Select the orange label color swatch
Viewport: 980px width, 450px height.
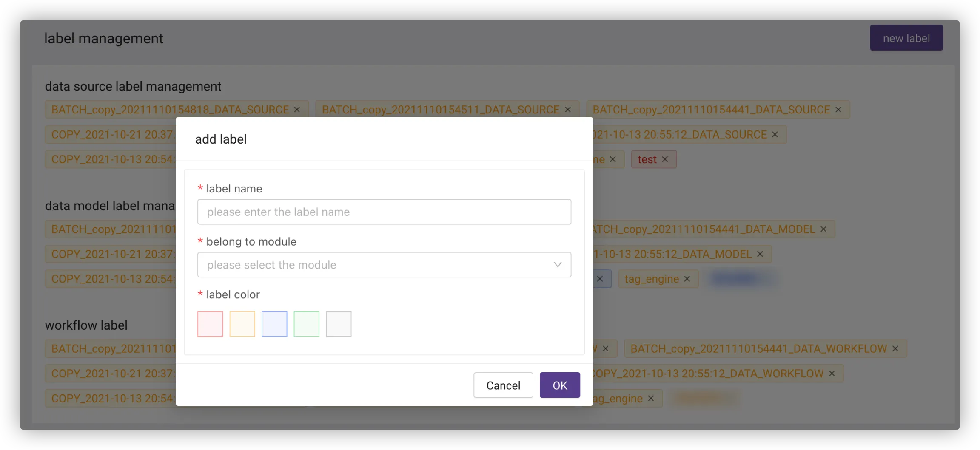[x=242, y=324]
